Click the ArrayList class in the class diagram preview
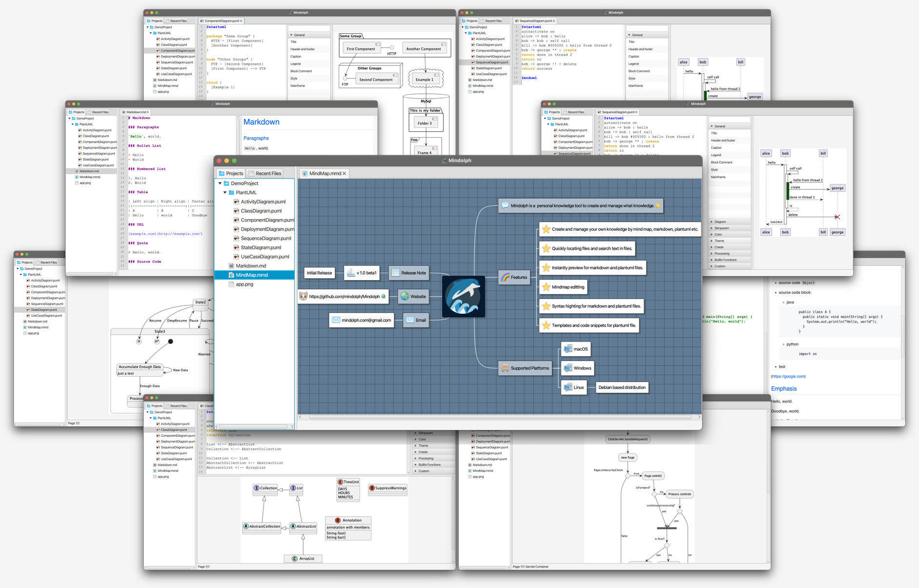The width and height of the screenshot is (919, 588). coord(303,558)
